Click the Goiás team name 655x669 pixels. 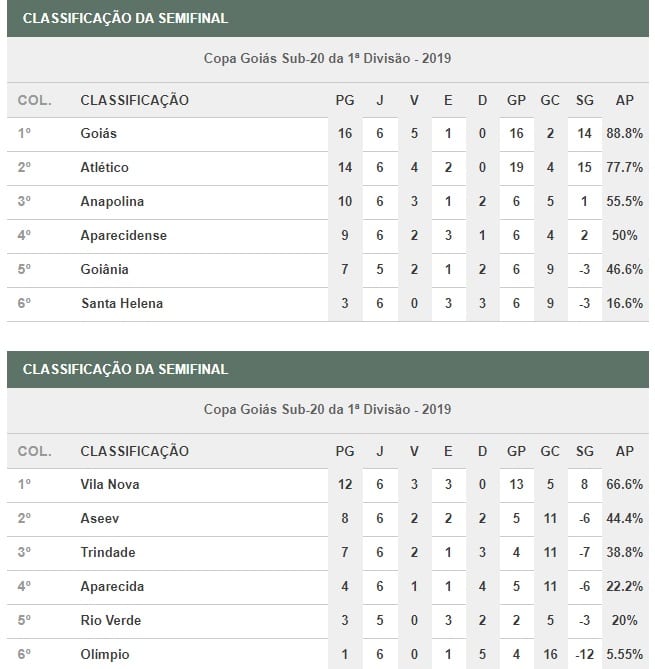click(x=99, y=133)
